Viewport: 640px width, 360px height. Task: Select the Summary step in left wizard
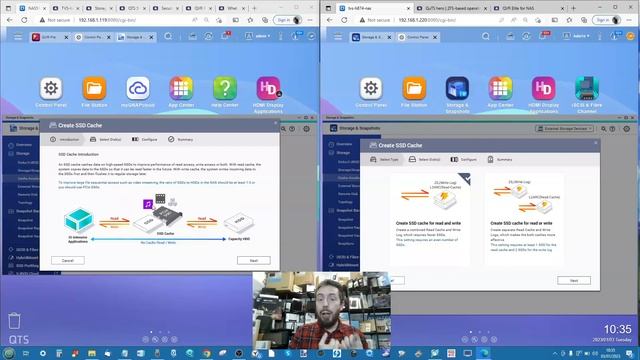click(x=180, y=140)
